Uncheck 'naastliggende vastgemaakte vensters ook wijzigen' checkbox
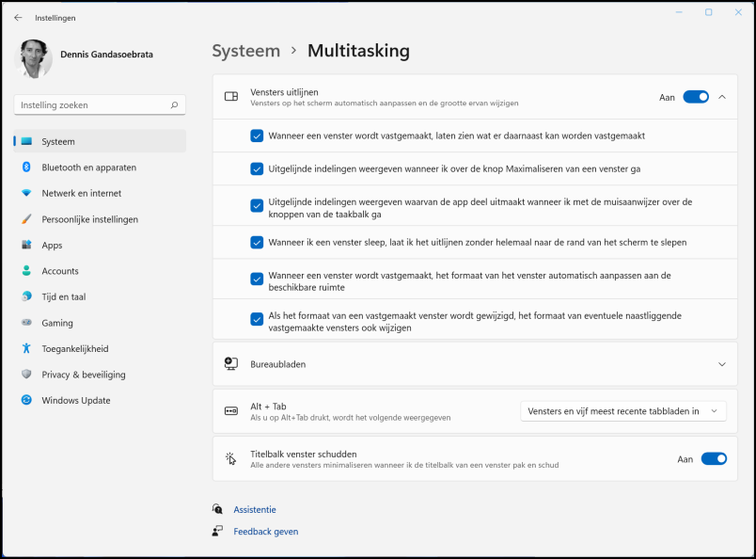This screenshot has width=756, height=559. click(x=257, y=319)
